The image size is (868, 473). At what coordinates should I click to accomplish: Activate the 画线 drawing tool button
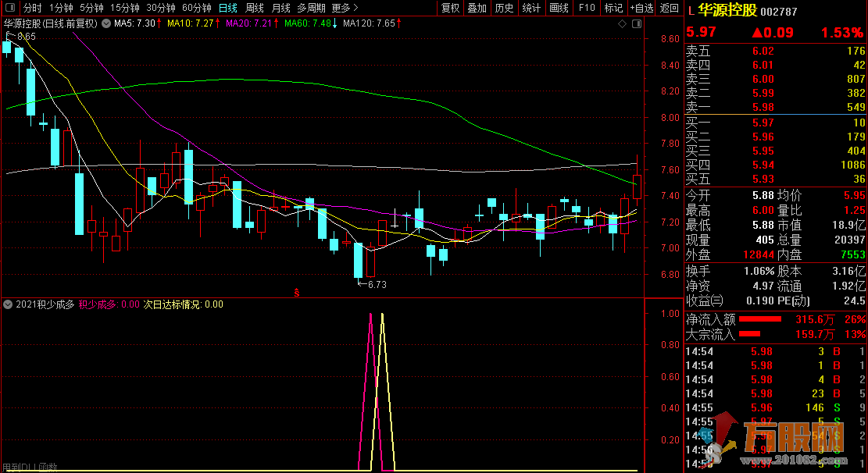coord(559,8)
